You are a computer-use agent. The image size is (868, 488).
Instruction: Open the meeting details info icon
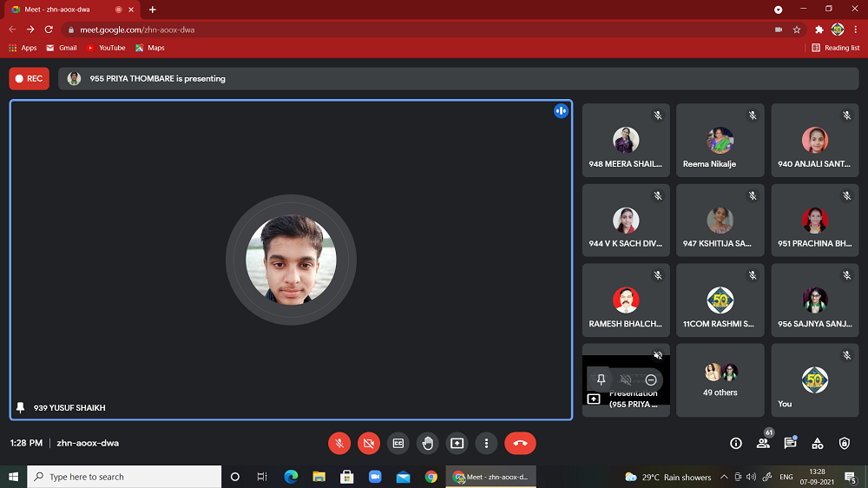(736, 443)
